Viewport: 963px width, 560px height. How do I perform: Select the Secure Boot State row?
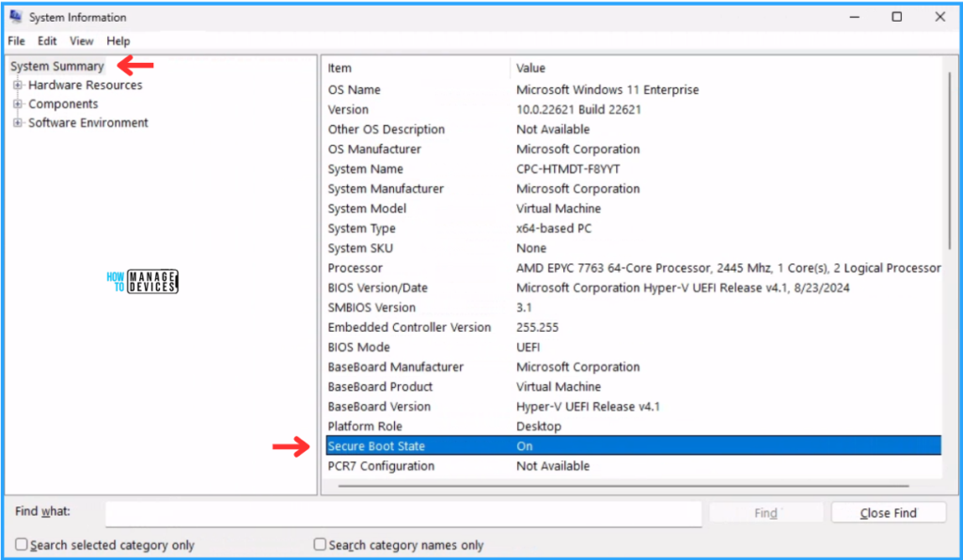pos(633,446)
